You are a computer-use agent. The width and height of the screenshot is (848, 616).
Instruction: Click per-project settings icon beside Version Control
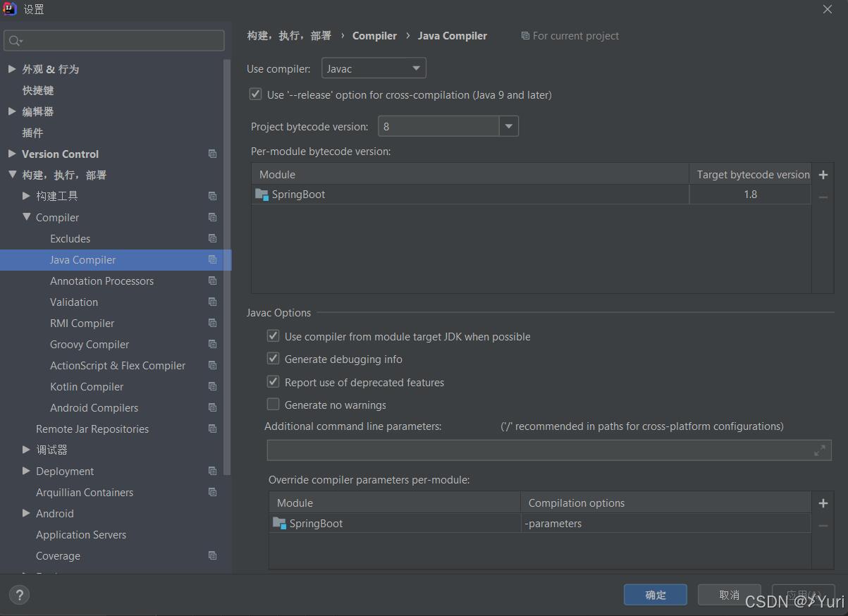pos(212,154)
